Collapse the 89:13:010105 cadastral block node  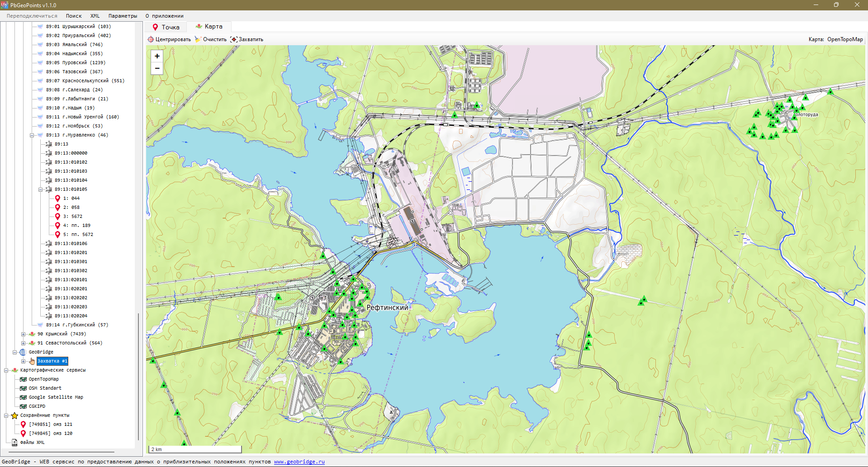pos(40,189)
